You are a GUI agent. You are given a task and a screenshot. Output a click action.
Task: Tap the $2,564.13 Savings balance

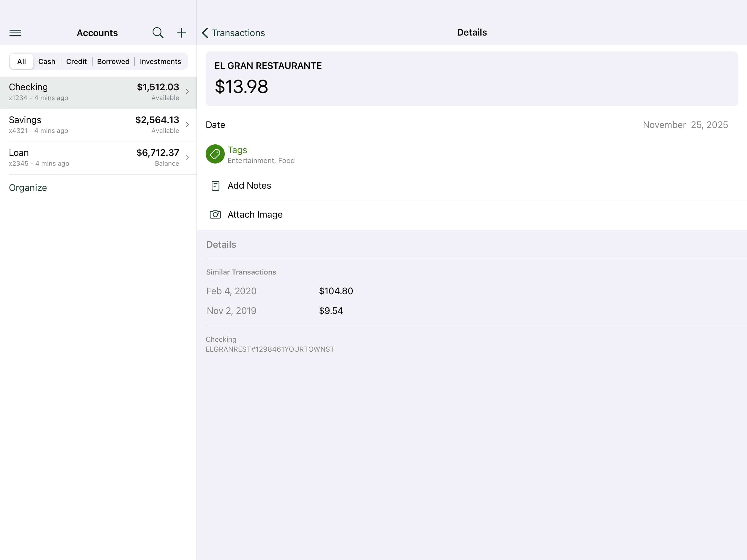click(x=157, y=120)
